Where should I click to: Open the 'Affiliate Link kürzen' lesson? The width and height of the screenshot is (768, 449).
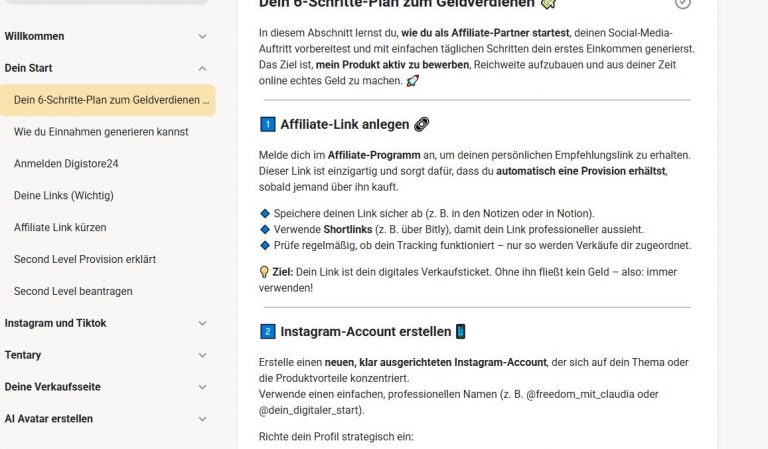tap(60, 228)
